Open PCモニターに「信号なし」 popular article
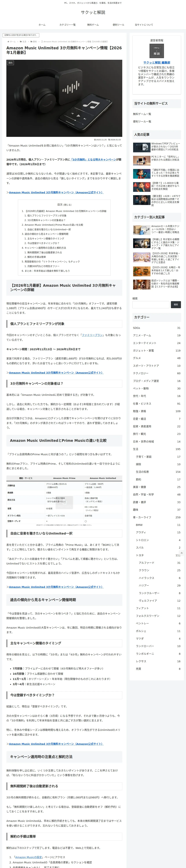 click(x=157, y=160)
